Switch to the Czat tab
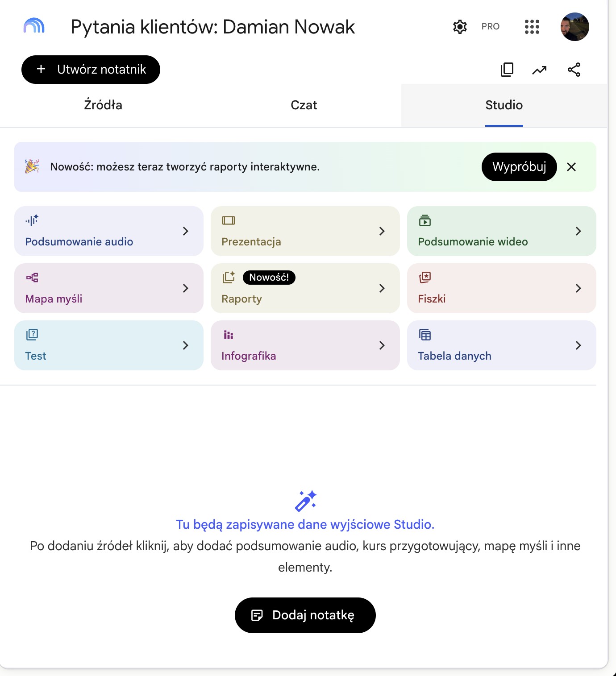 tap(304, 105)
